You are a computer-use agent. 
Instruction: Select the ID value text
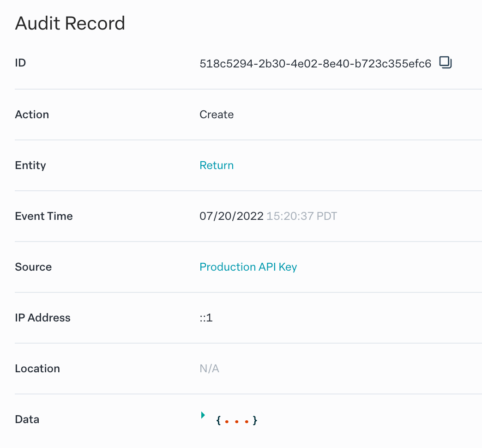pyautogui.click(x=316, y=62)
